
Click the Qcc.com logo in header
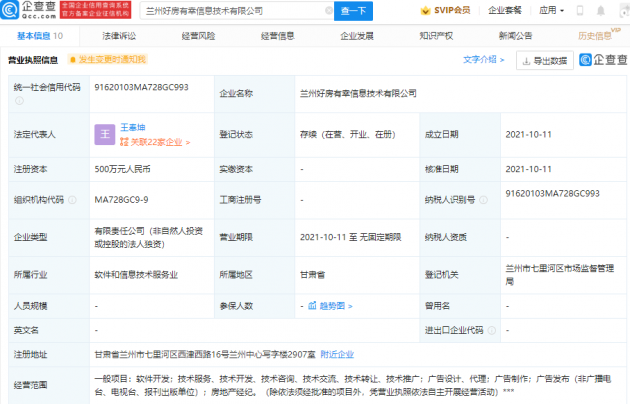33,10
